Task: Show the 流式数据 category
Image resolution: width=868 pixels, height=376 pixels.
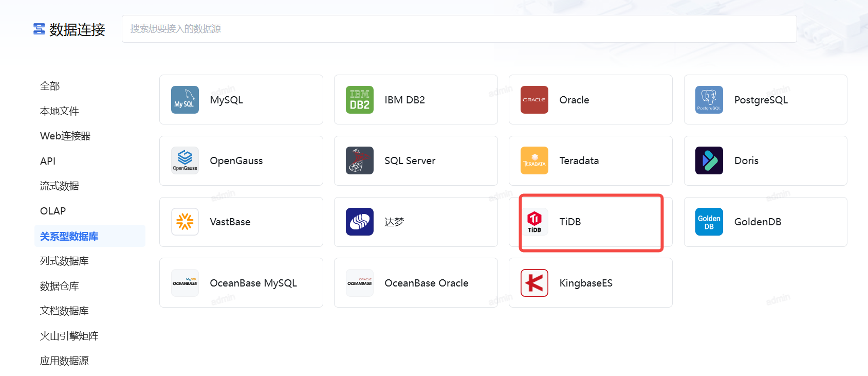Action: click(60, 186)
